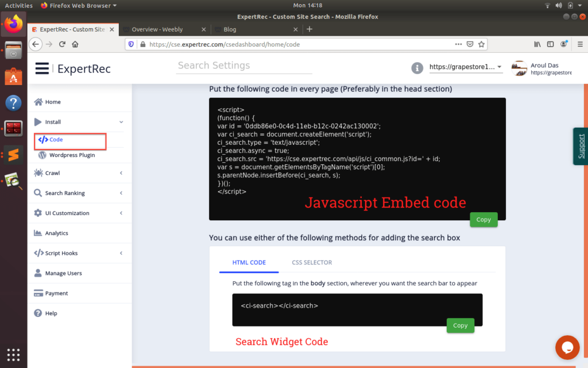This screenshot has width=588, height=368.
Task: Click the info icon next to site selector
Action: [417, 68]
